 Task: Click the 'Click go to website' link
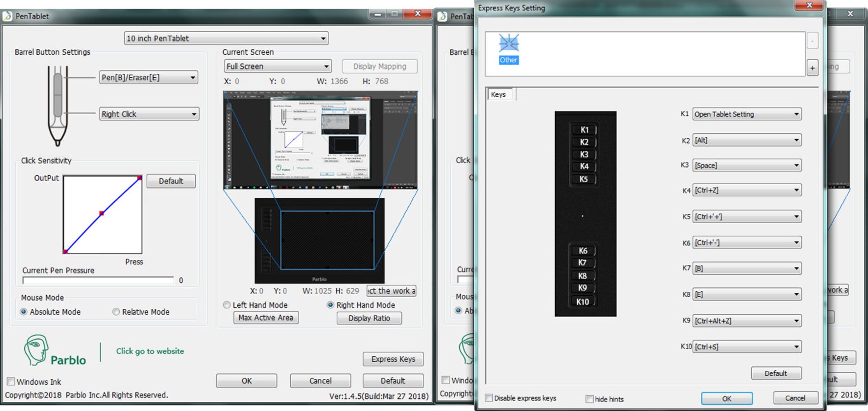click(x=150, y=351)
